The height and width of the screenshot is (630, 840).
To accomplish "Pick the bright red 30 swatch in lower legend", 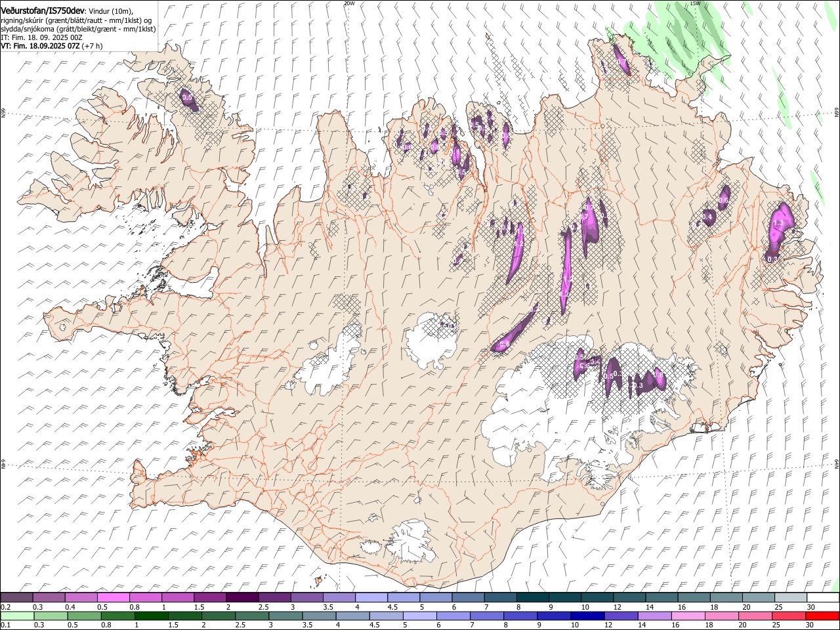I will 822,616.
